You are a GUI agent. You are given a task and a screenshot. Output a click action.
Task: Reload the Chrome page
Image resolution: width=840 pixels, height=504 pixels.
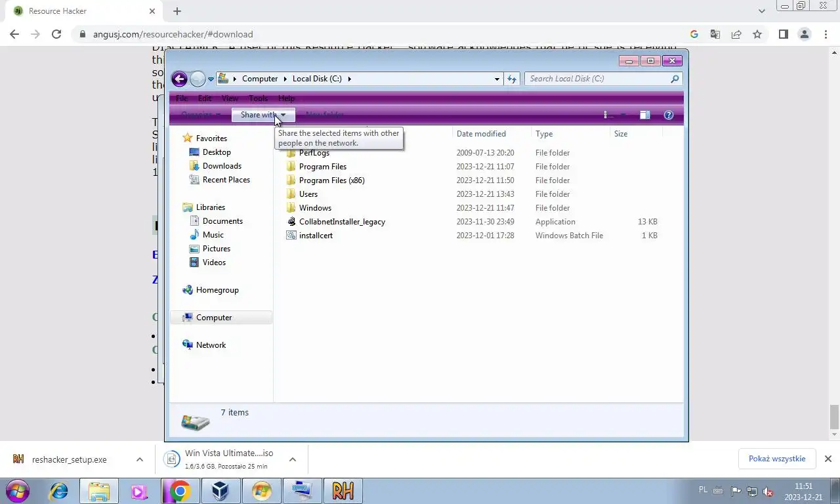click(56, 34)
